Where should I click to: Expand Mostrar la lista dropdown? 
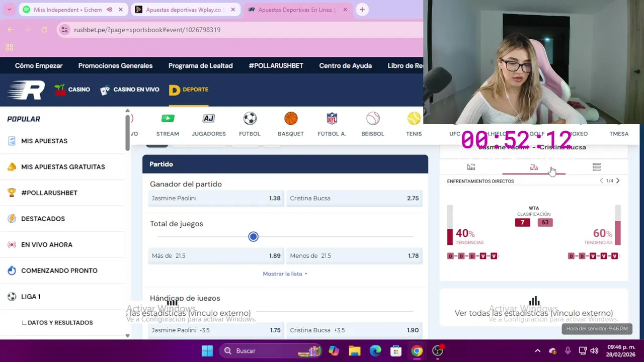[285, 274]
